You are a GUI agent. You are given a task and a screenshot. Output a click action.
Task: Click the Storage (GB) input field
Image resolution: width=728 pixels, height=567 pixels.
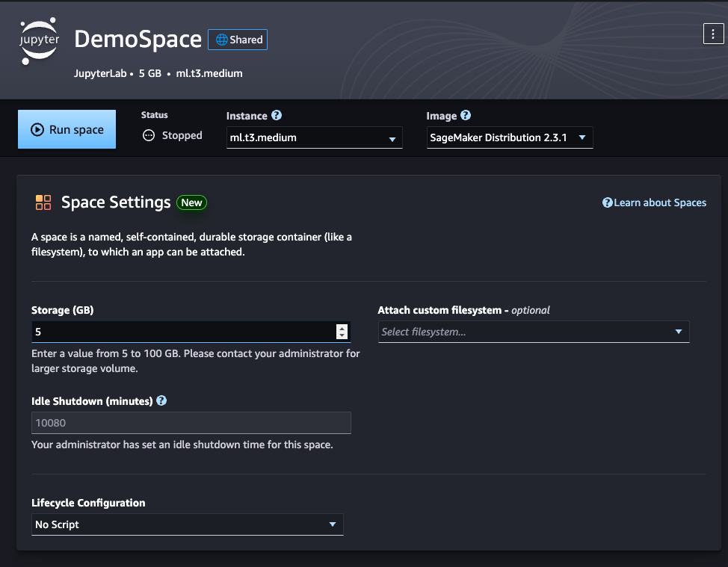click(191, 332)
